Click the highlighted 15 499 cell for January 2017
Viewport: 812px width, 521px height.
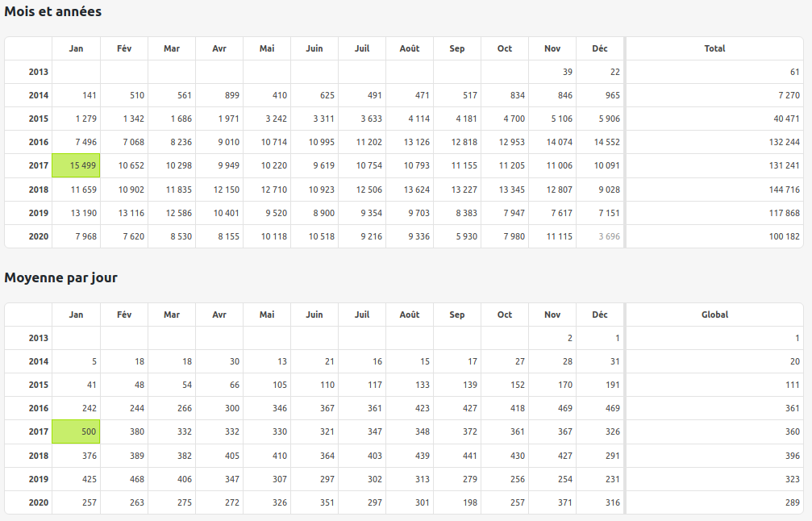coord(76,165)
